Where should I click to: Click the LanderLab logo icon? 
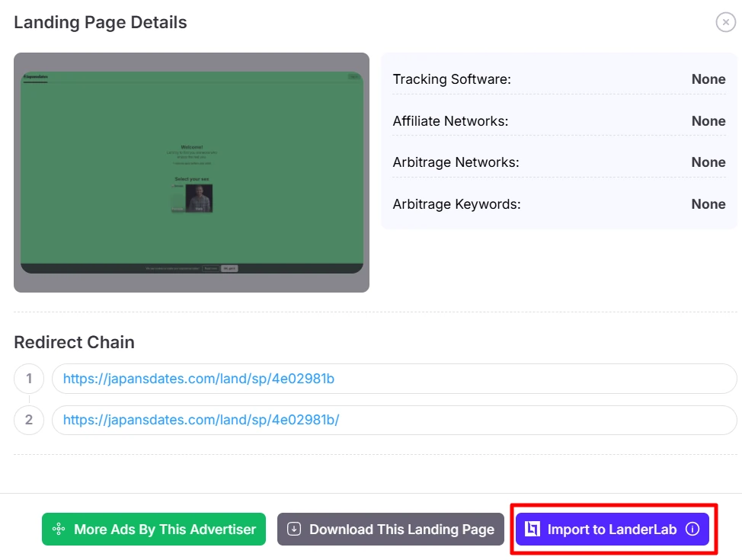pyautogui.click(x=533, y=529)
